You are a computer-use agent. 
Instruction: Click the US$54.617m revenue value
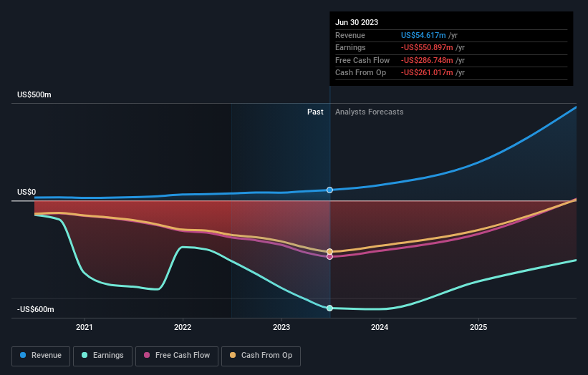coord(423,35)
